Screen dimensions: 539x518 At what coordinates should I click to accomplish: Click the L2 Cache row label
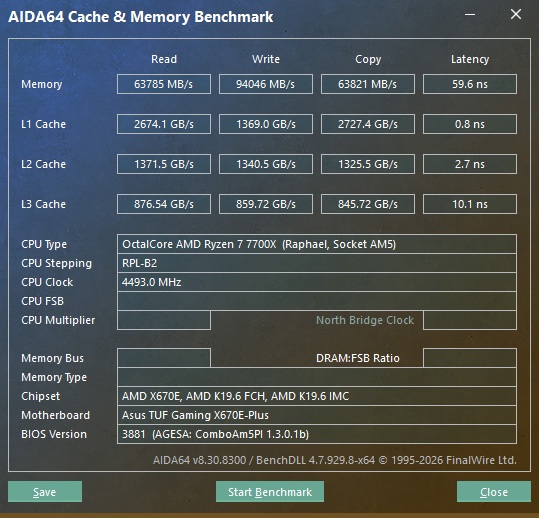43,164
